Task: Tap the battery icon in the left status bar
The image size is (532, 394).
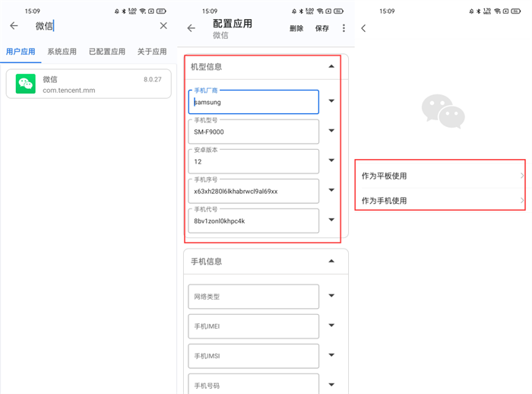Action: (x=161, y=11)
